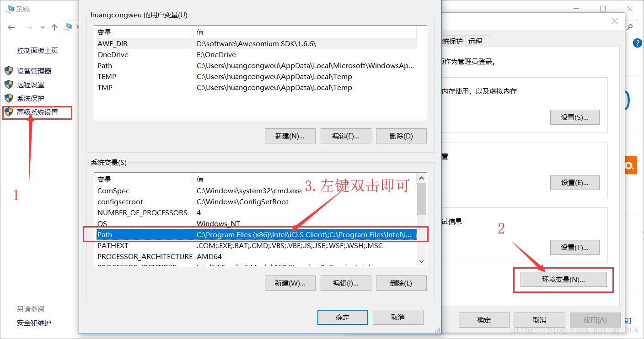The width and height of the screenshot is (644, 339).
Task: Select the AWE_DIR user variable row
Action: (256, 43)
